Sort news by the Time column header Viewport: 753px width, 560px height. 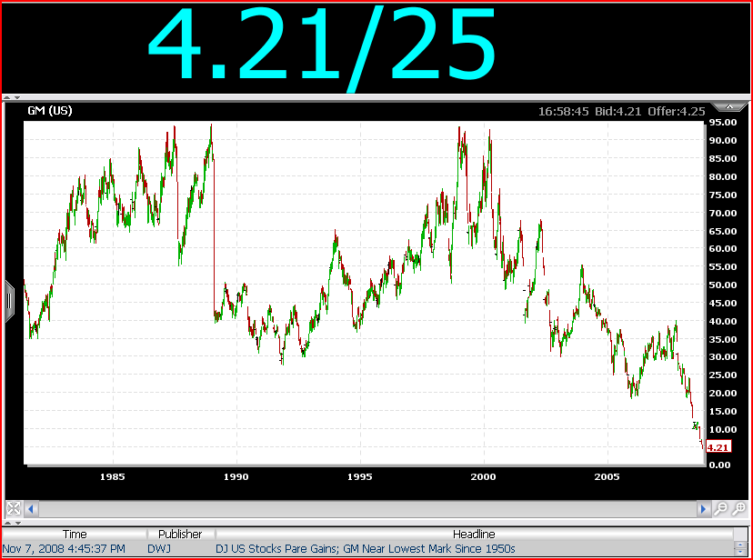(75, 534)
